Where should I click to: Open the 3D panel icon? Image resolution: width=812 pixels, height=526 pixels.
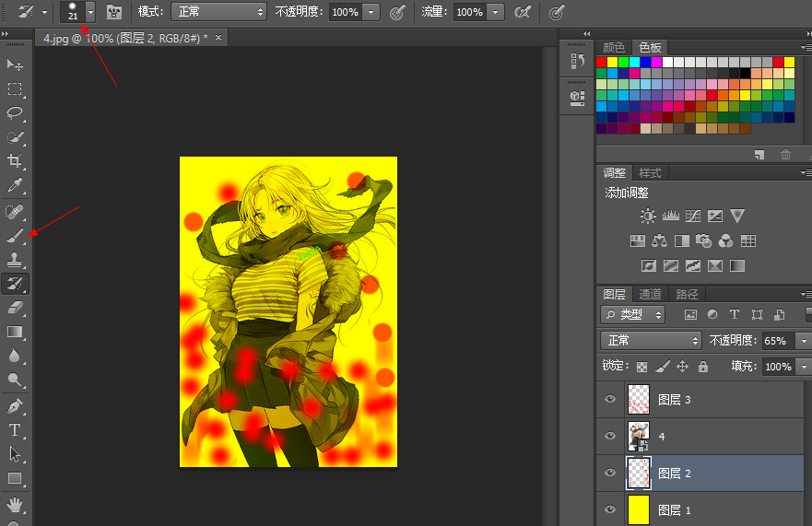point(577,98)
